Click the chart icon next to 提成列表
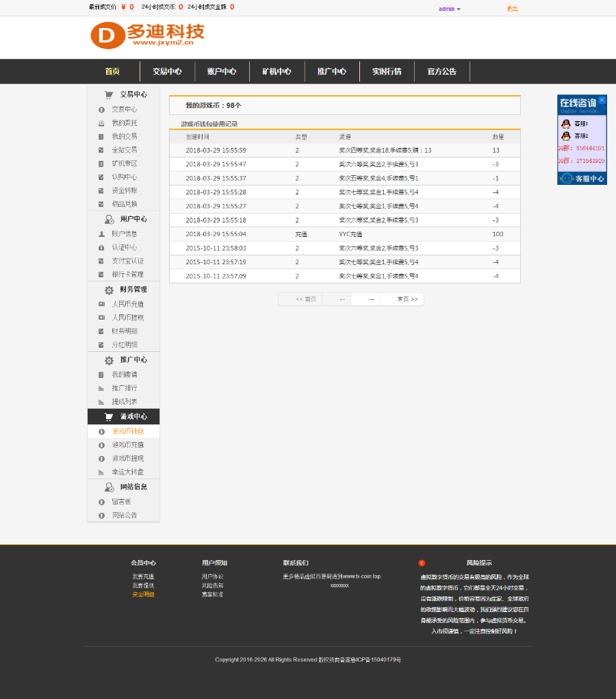 101,402
